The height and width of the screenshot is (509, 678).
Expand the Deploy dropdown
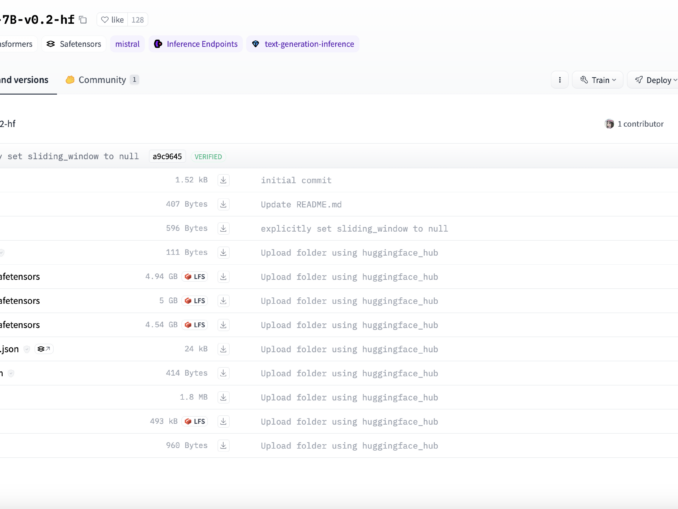(x=653, y=80)
